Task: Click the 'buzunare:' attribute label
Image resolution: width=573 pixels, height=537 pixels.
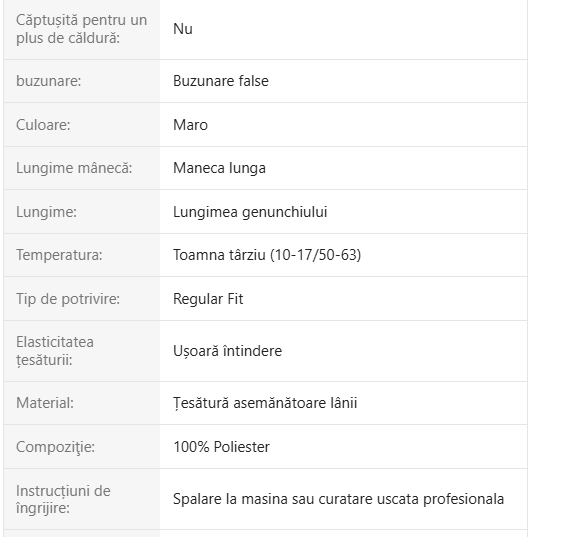Action: pyautogui.click(x=49, y=81)
